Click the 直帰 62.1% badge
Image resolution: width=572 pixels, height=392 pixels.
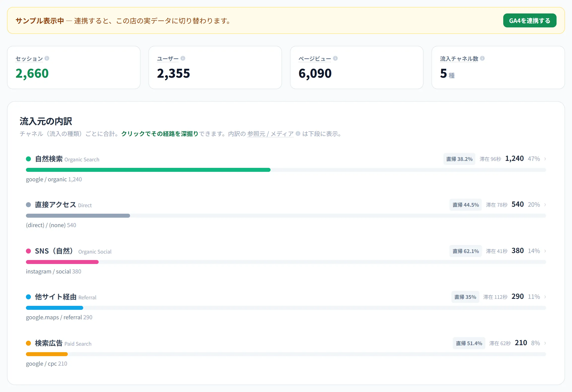[466, 251]
